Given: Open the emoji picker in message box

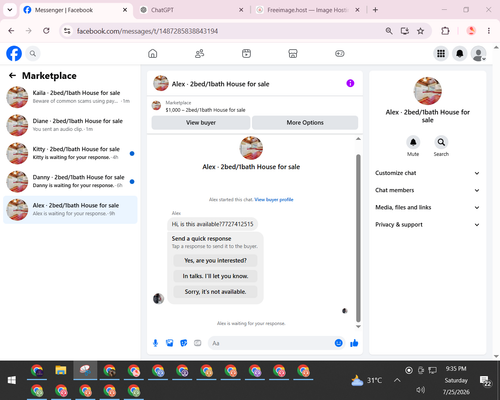Looking at the screenshot, I should [338, 343].
